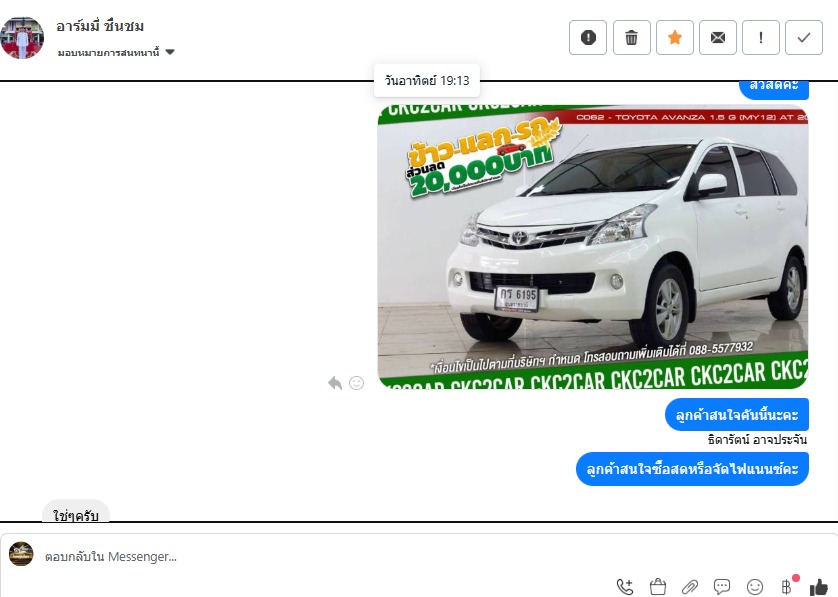The height and width of the screenshot is (597, 838).
Task: Open the emoji picker in composer
Action: (x=755, y=587)
